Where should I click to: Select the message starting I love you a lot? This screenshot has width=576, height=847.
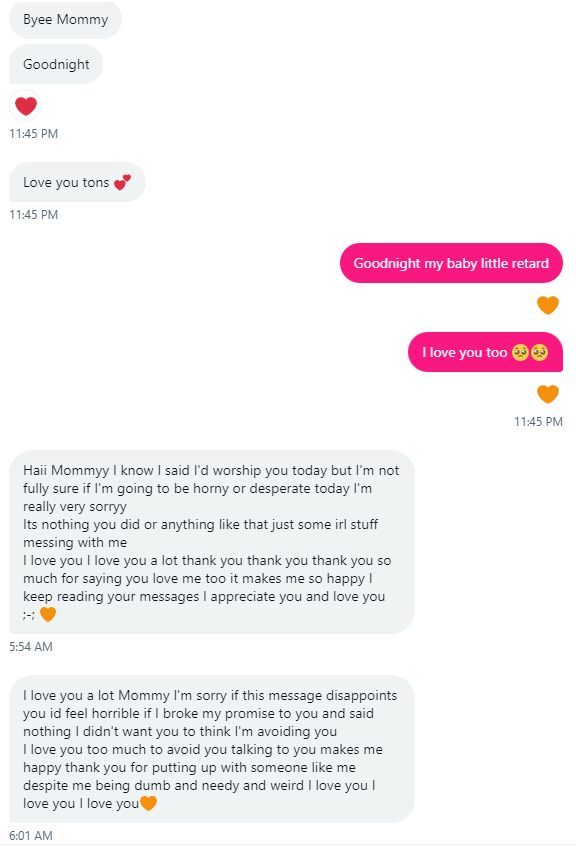click(212, 749)
